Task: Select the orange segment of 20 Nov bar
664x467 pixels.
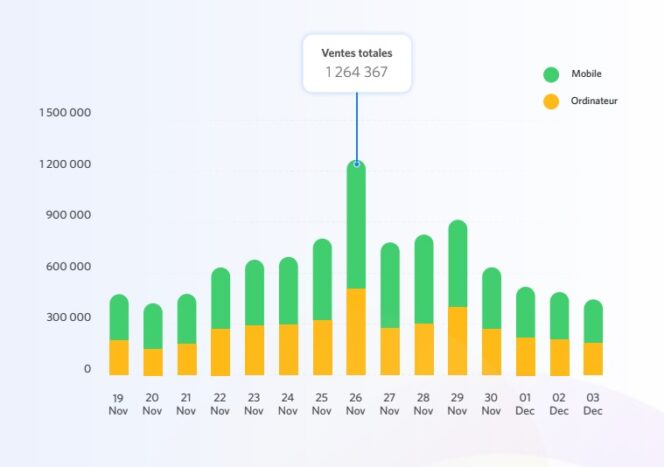Action: [153, 362]
